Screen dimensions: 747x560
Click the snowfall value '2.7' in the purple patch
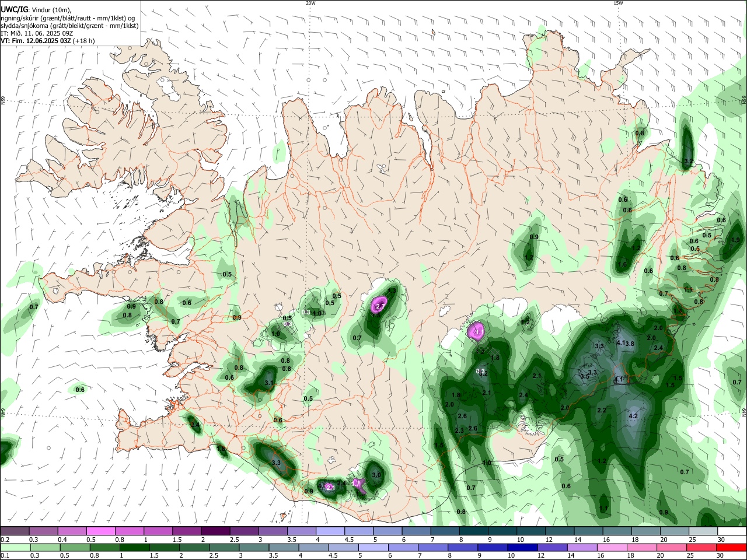click(x=380, y=306)
